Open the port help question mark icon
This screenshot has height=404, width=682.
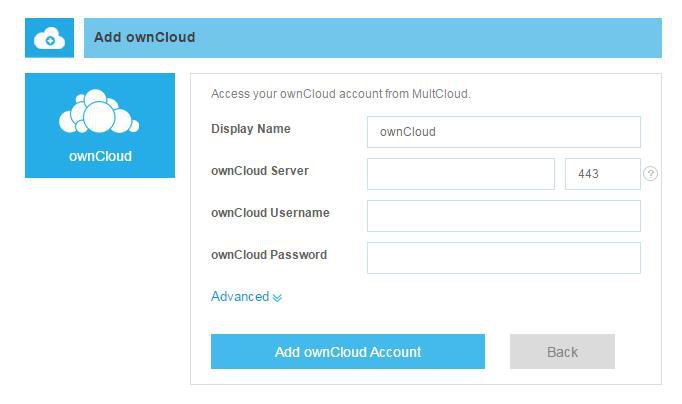[651, 174]
